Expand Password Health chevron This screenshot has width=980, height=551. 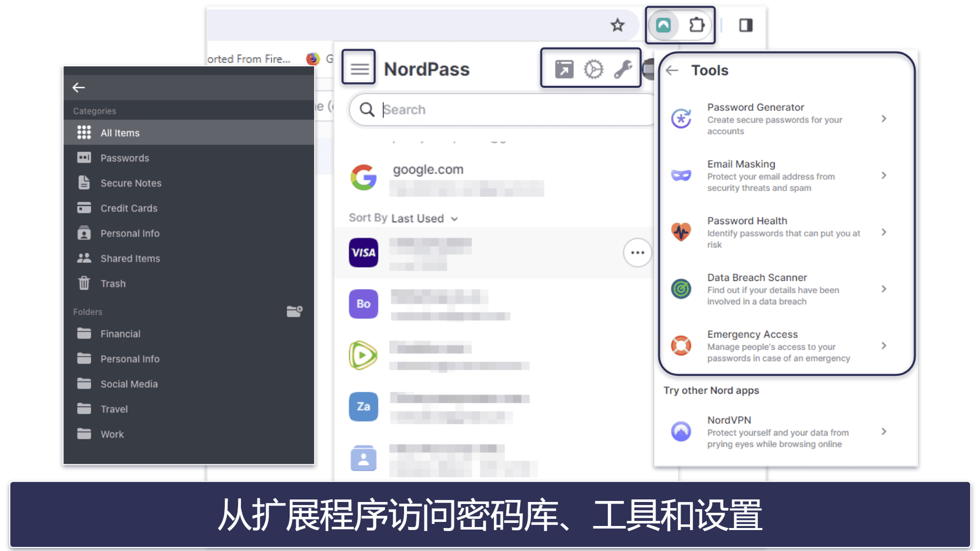884,232
